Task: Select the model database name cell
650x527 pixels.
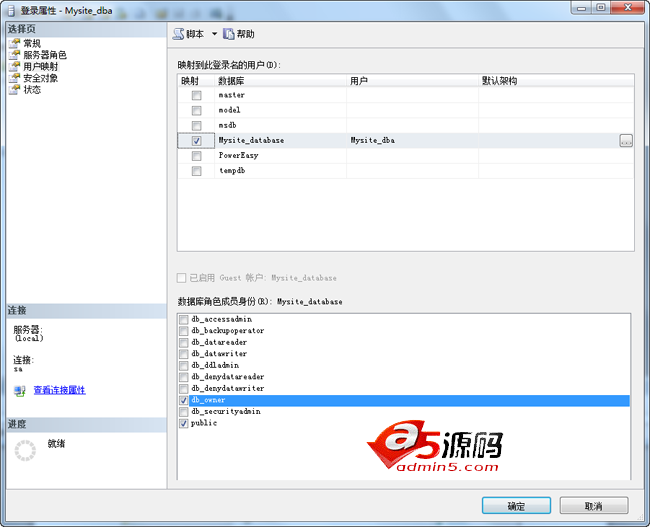Action: [280, 110]
